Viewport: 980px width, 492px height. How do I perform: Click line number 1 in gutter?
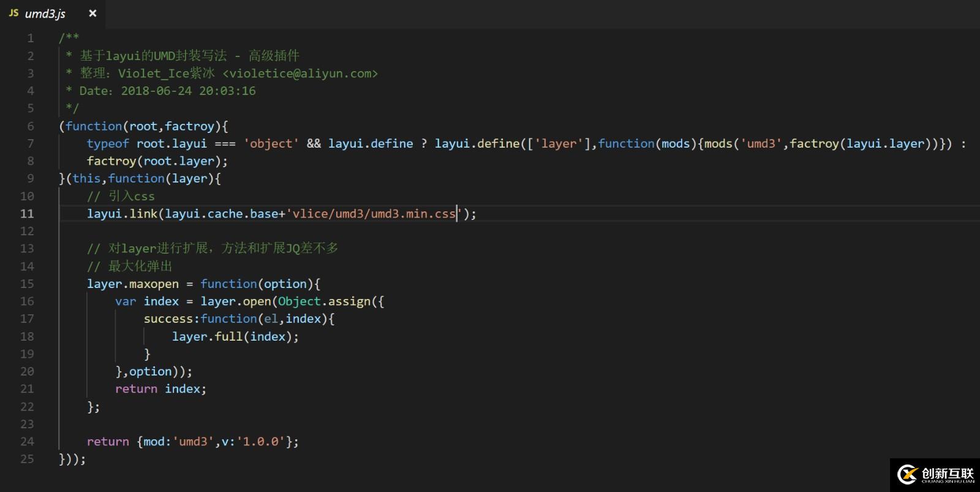tap(31, 38)
